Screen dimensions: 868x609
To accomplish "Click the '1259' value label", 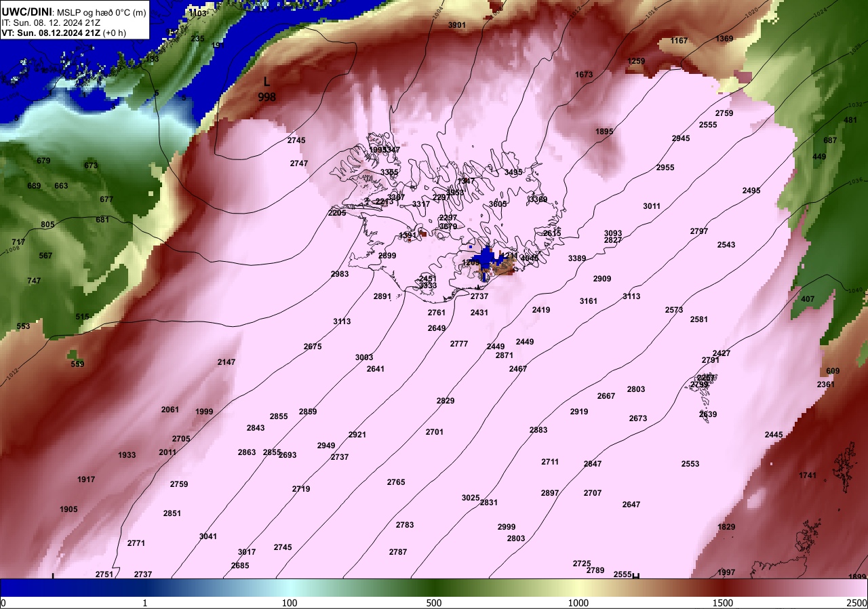I will 636,61.
